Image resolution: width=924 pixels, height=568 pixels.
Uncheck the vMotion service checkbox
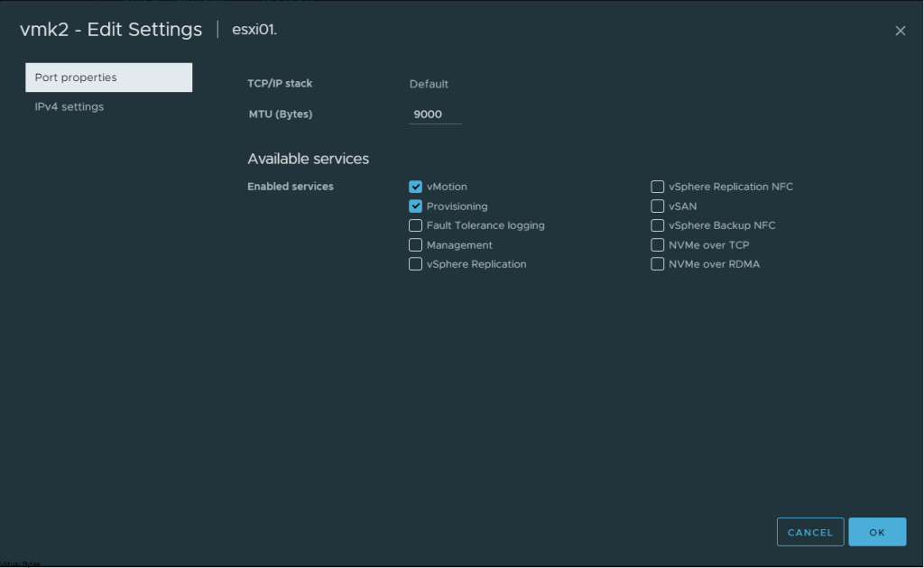point(415,187)
